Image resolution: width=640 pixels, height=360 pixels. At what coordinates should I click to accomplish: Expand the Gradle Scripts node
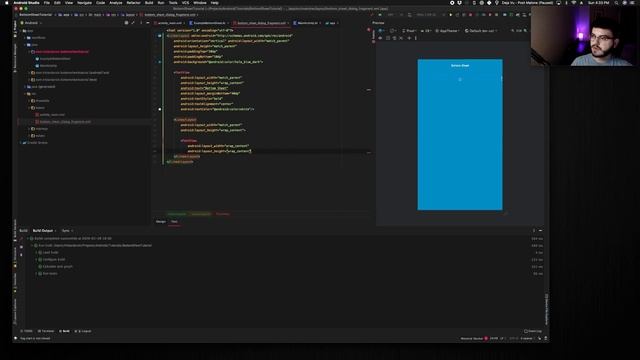[21, 143]
